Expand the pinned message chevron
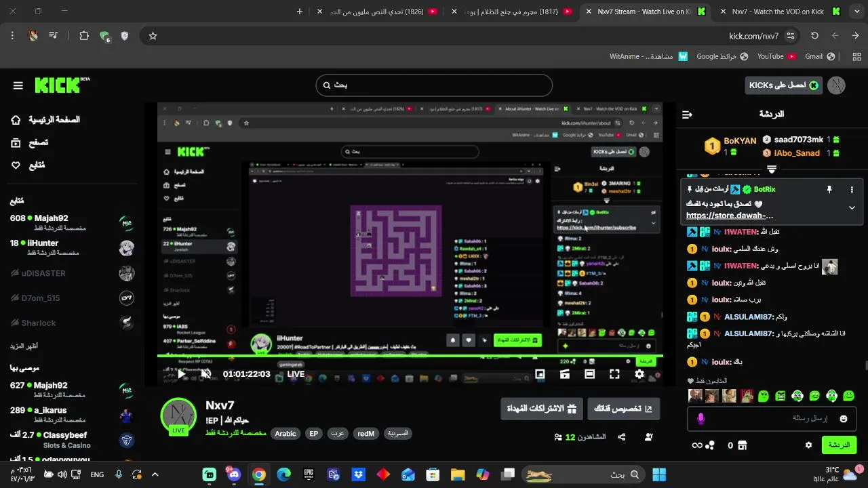Screen dimensions: 868x488 [x=852, y=208]
